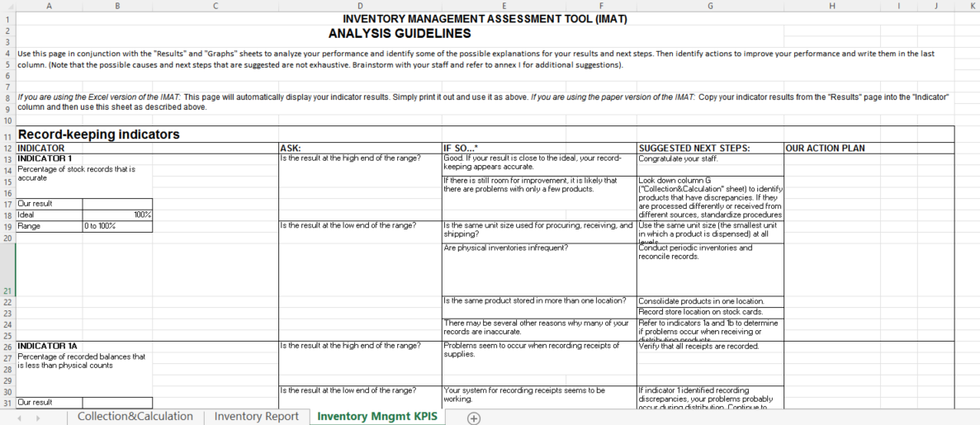This screenshot has height=425, width=980.
Task: Select column C header
Action: (215, 6)
